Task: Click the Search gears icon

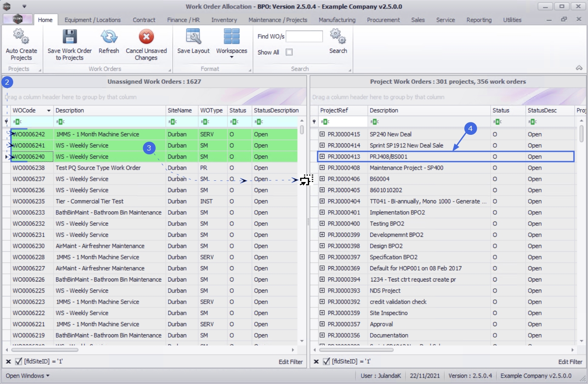Action: point(338,37)
